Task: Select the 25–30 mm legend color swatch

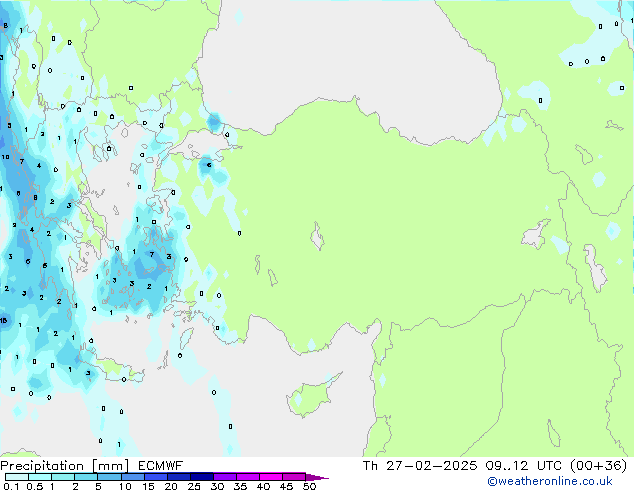Action: click(x=202, y=477)
